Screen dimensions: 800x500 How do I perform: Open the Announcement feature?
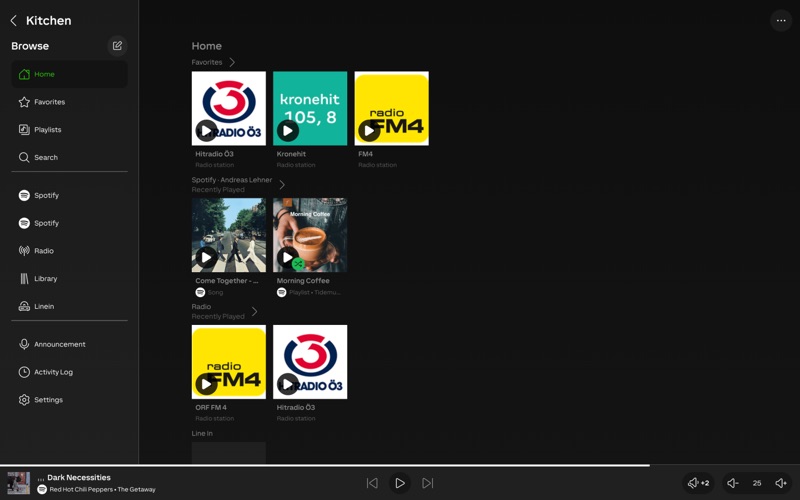pos(69,344)
